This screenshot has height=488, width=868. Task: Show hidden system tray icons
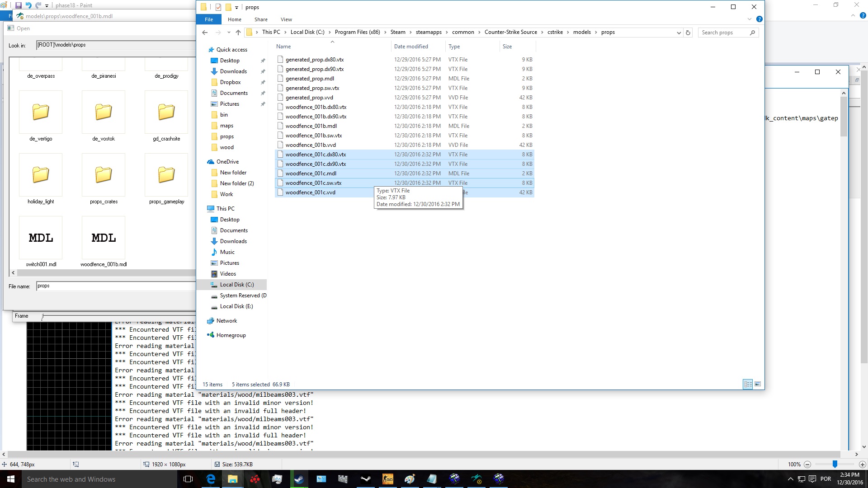(790, 479)
